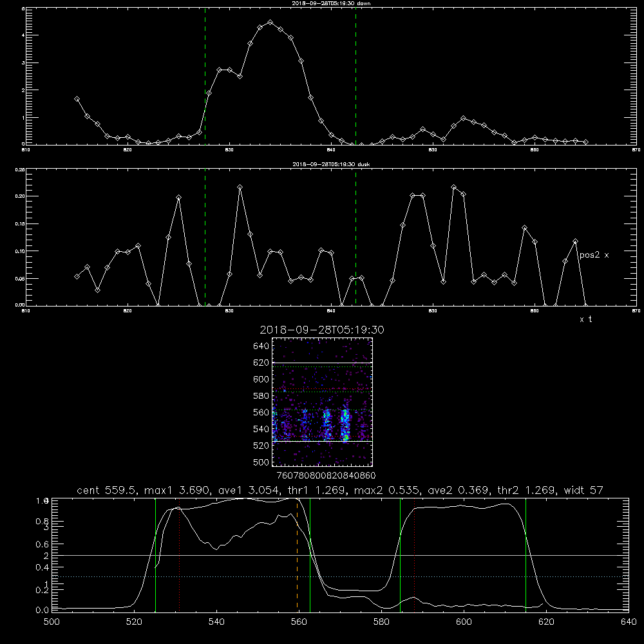Click the 620 x-axis label of the bottom plot
644x644 pixels.
546,622
